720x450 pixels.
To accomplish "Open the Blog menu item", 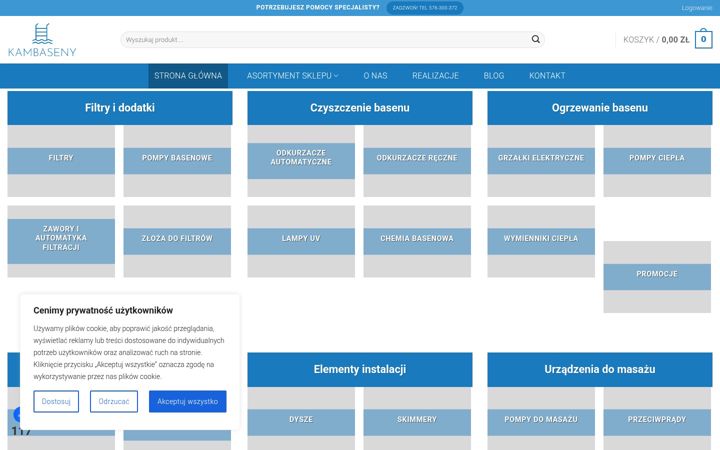I will [x=494, y=76].
